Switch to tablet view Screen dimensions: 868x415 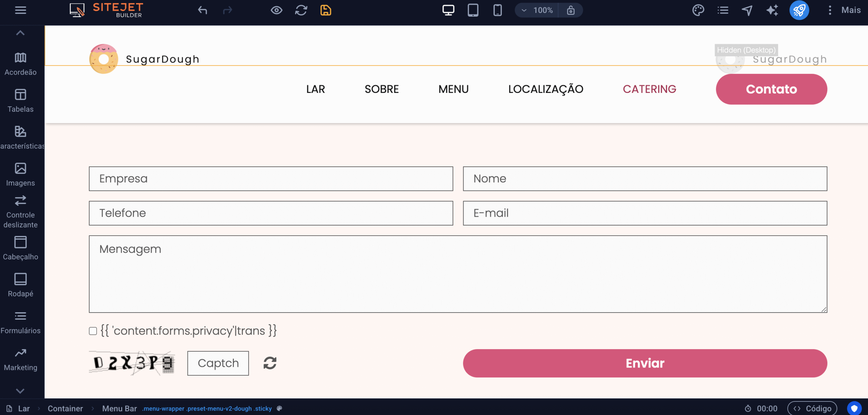[473, 10]
